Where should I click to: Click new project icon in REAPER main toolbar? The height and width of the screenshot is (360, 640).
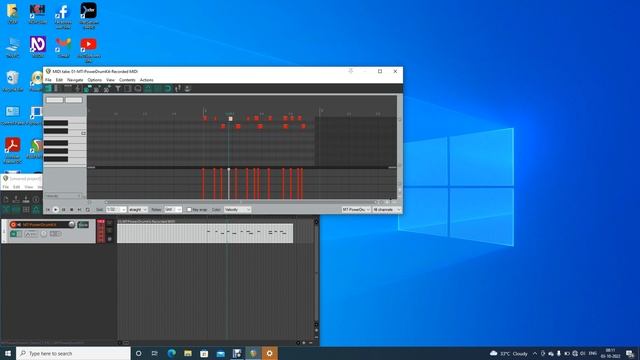[6, 199]
